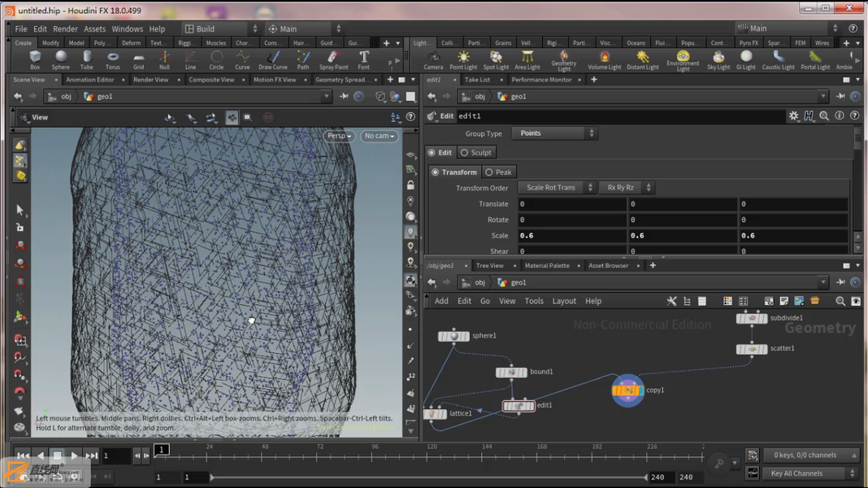
Task: Open the Persp viewport dropdown
Action: pos(339,136)
